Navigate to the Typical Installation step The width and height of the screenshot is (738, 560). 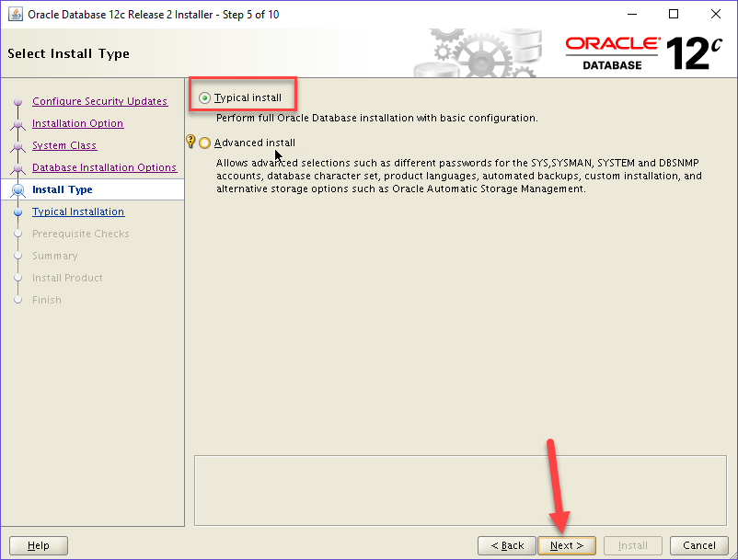(x=78, y=211)
